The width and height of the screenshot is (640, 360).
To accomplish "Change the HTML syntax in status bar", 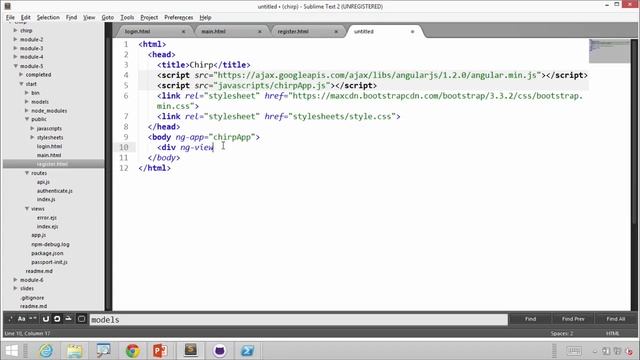I will (612, 333).
